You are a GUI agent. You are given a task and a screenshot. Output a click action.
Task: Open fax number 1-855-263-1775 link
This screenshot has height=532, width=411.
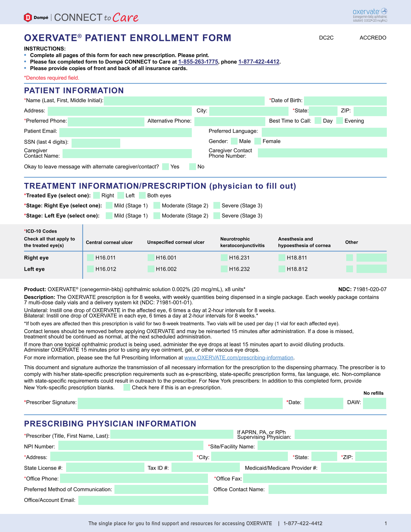click(x=198, y=62)
